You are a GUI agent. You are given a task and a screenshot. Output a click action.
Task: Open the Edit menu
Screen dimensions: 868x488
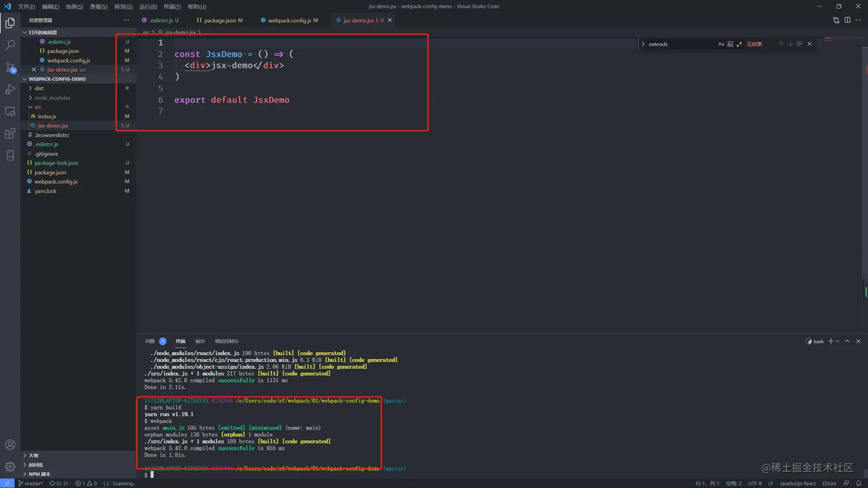click(x=51, y=6)
